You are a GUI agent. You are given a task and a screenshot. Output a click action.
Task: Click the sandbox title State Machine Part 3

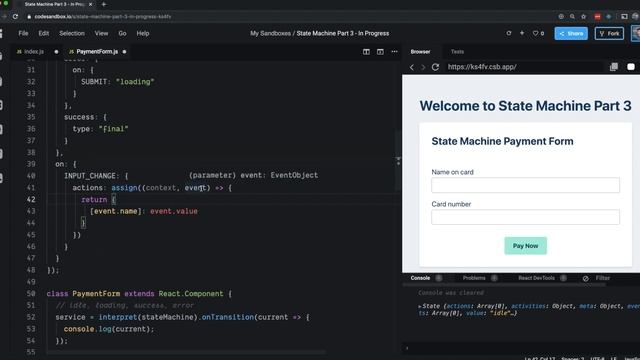coord(342,33)
